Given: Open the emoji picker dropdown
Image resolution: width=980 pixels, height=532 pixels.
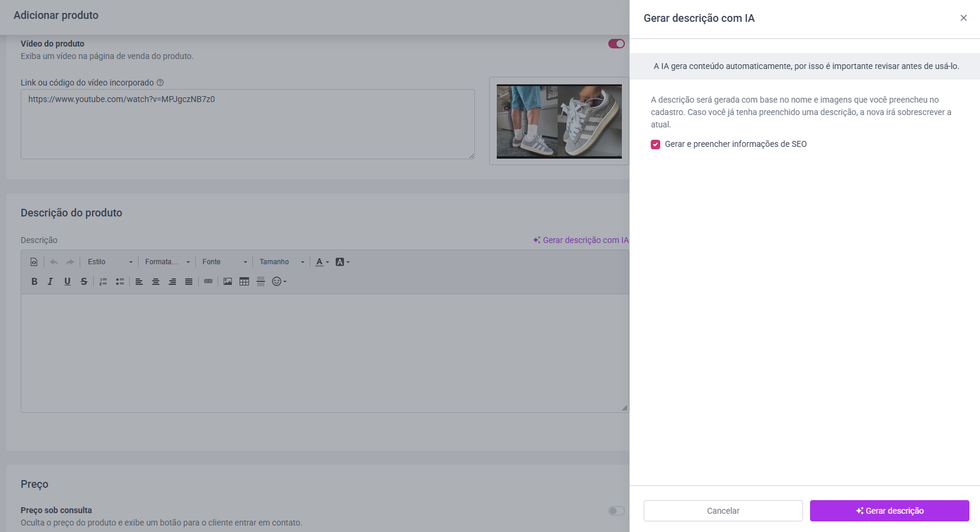Looking at the screenshot, I should (x=279, y=281).
